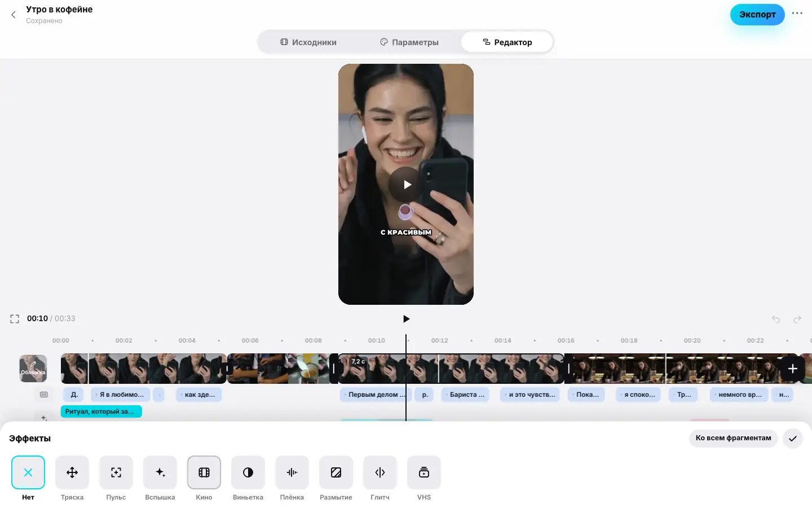Screen dimensions: 812x508
Task: Select the subtitle chip 'Я в любимо...'
Action: (x=121, y=395)
